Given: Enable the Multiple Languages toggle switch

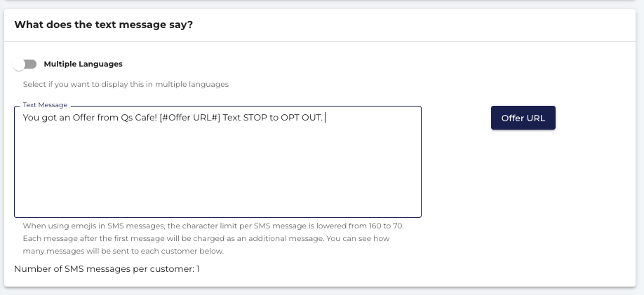Looking at the screenshot, I should pos(25,64).
